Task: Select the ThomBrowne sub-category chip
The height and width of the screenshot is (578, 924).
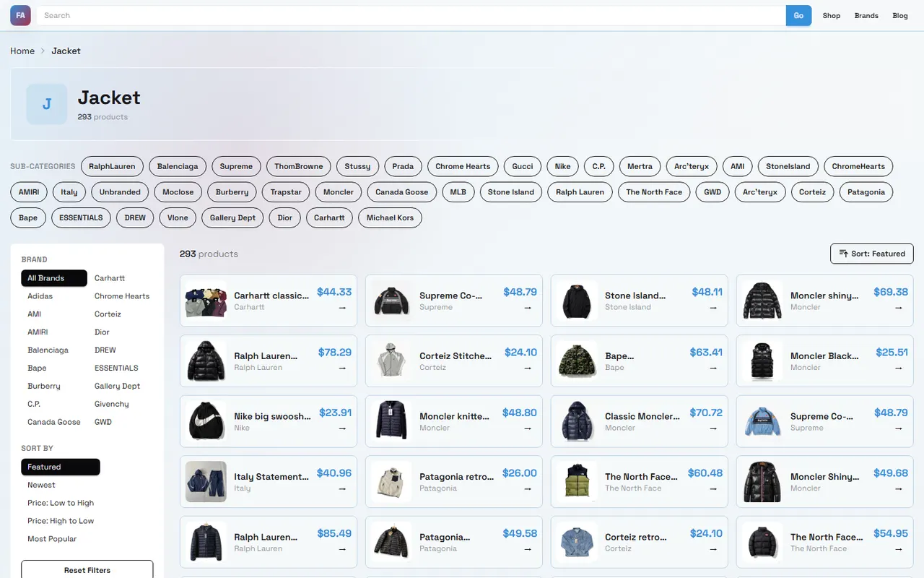Action: (299, 166)
